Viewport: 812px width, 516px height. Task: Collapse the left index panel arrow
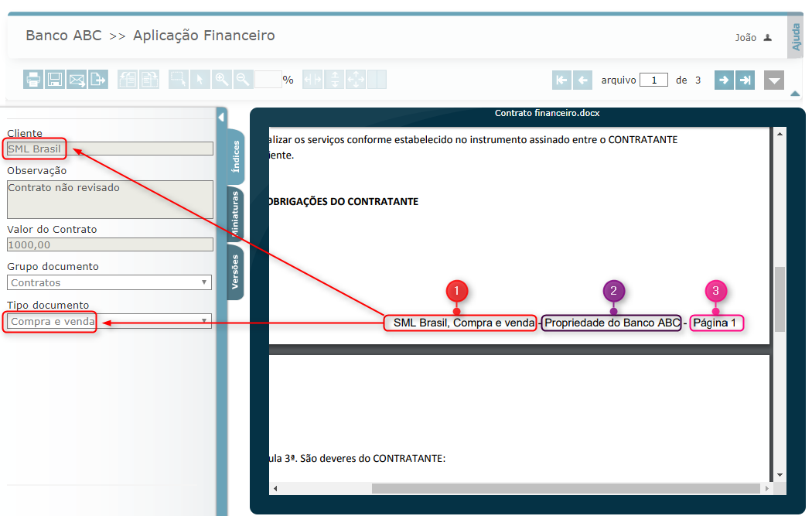221,118
